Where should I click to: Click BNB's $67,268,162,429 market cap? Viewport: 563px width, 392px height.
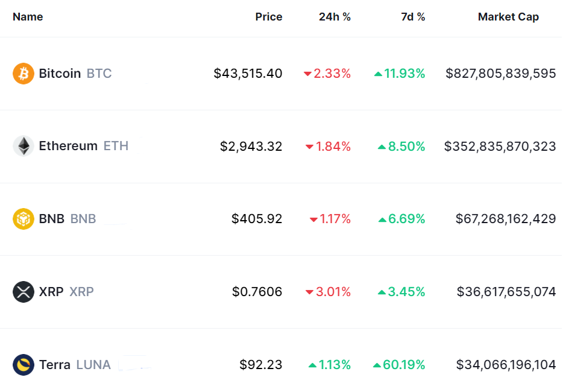[x=506, y=219]
